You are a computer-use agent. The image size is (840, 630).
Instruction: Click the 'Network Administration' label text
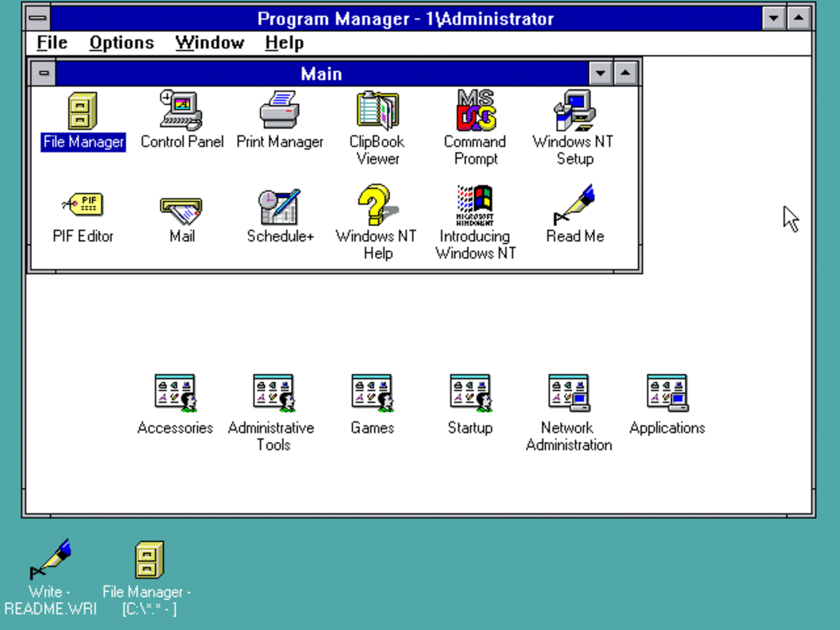569,436
